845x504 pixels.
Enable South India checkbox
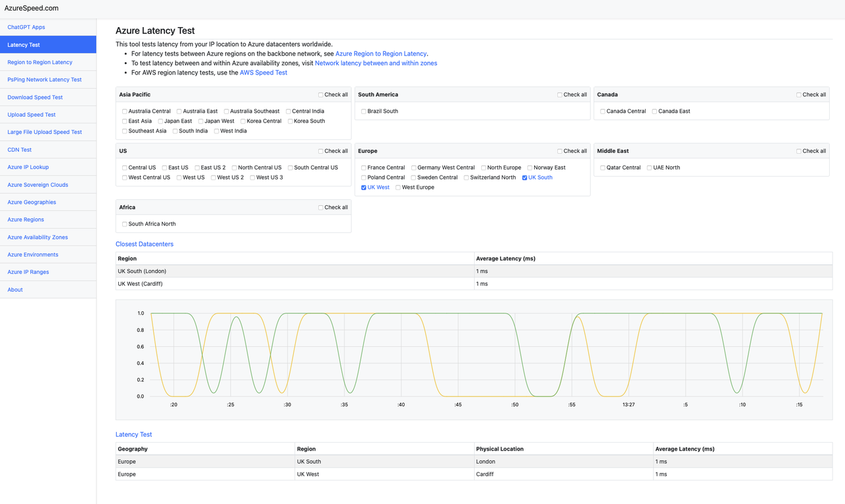click(x=176, y=131)
